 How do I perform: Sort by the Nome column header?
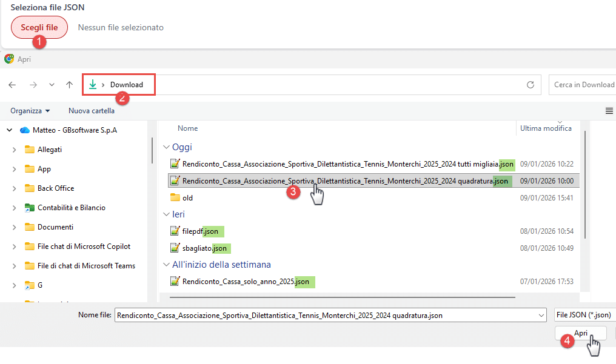187,128
